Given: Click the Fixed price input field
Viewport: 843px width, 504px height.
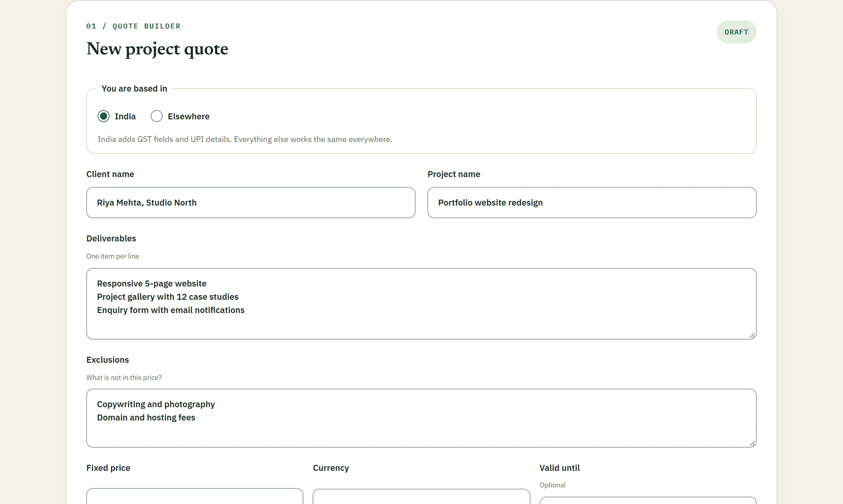Looking at the screenshot, I should [x=194, y=496].
